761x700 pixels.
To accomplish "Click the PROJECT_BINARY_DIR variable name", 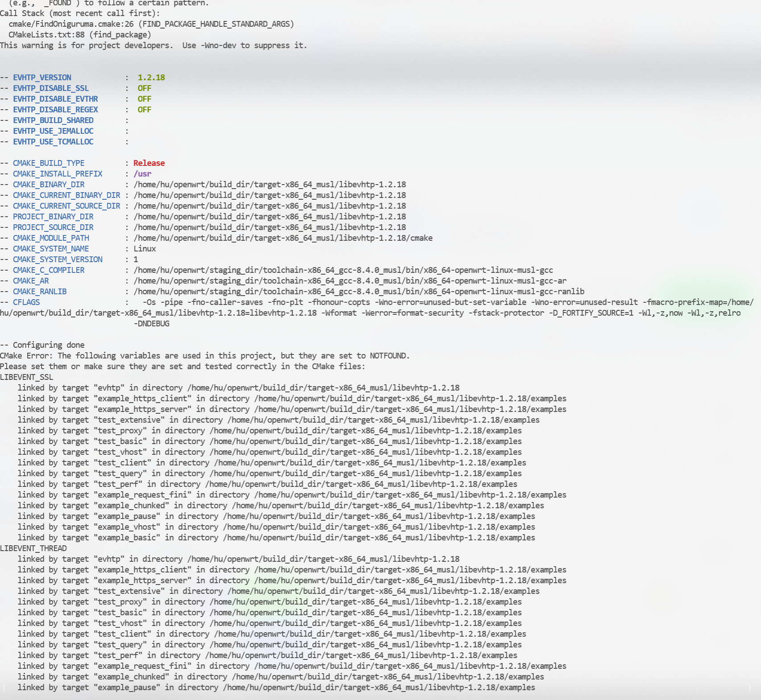I will [x=53, y=217].
